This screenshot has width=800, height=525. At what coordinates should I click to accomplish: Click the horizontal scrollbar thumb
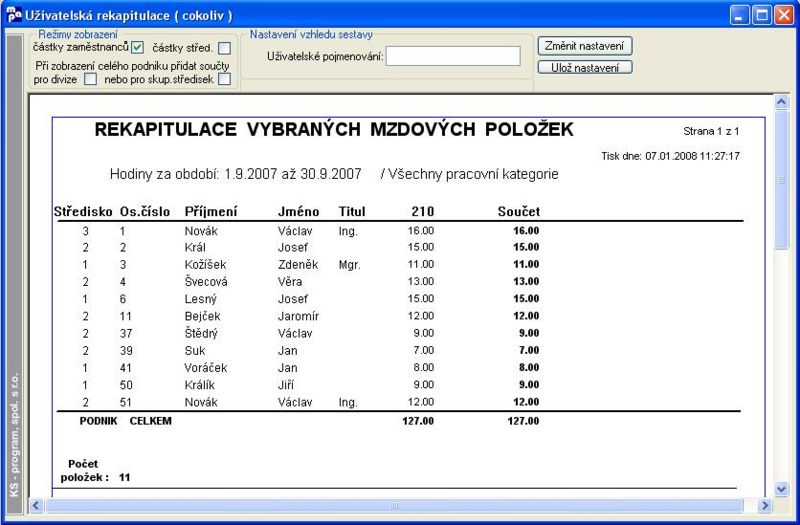click(x=394, y=506)
